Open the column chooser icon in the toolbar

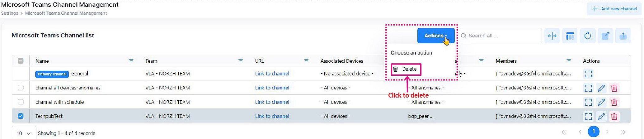tap(570, 36)
